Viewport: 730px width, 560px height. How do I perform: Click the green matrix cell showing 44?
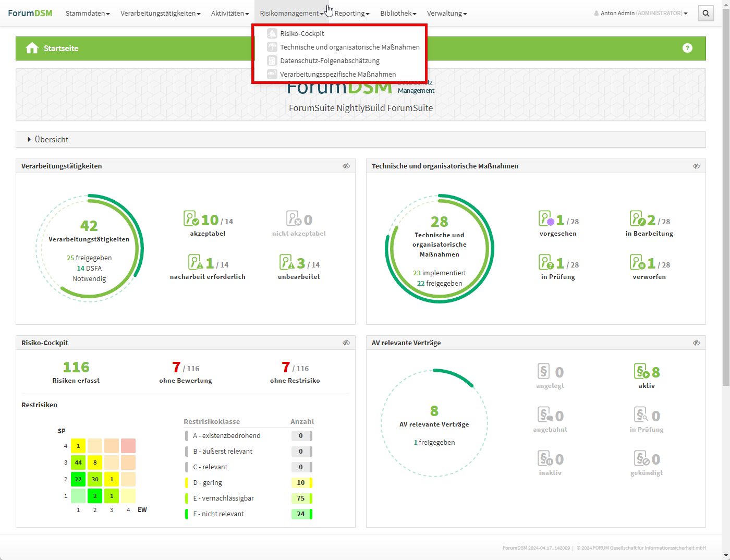coord(78,462)
